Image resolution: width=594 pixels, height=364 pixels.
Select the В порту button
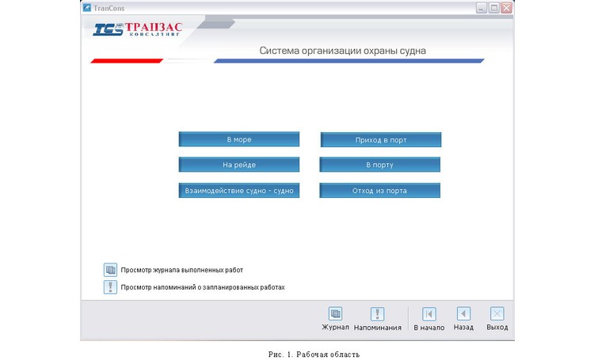380,165
